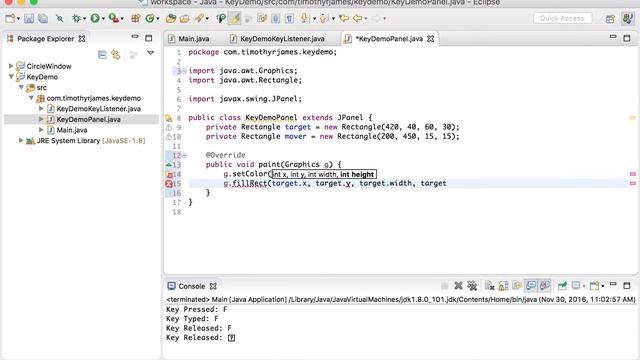The image size is (640, 360).
Task: Click the Previous Annotation icon
Action: click(x=324, y=18)
